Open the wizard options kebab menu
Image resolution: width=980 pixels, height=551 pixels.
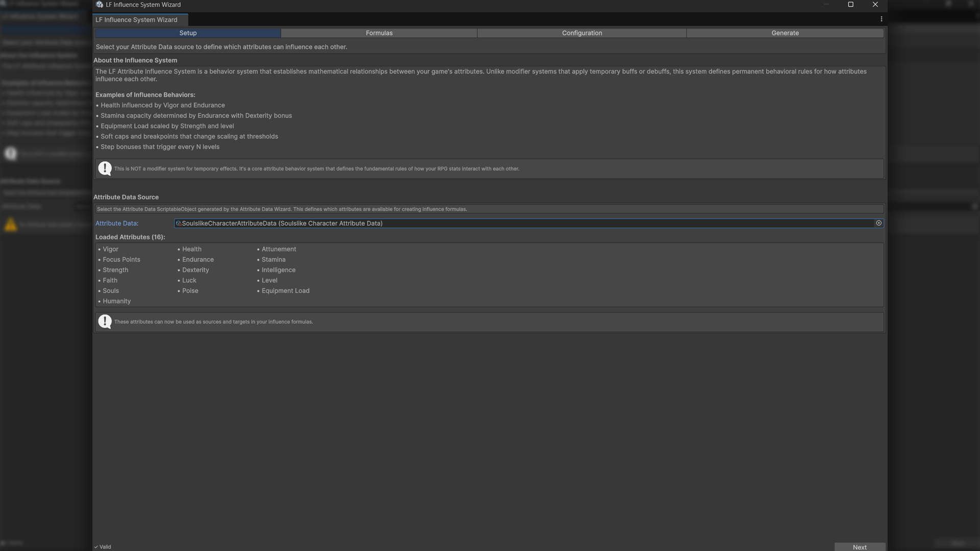(881, 19)
